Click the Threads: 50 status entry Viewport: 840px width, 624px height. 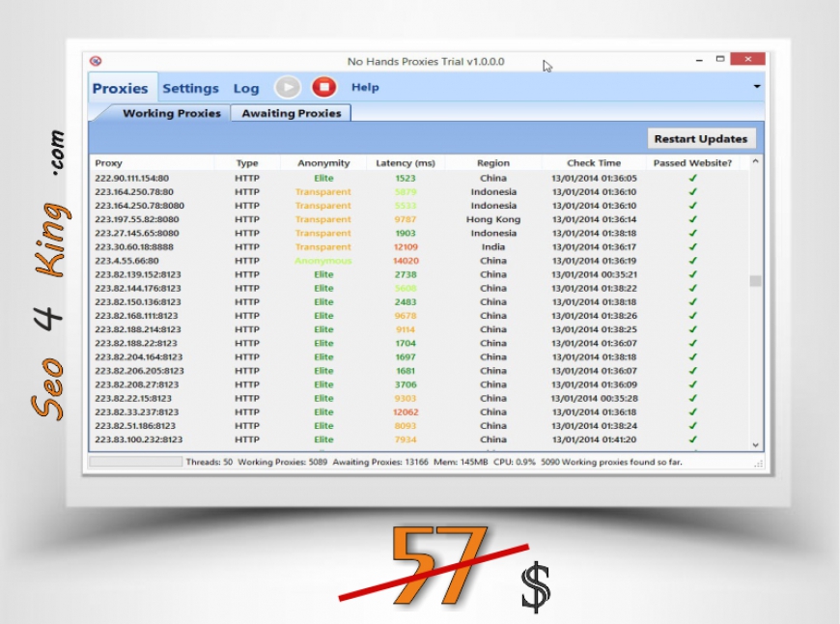click(209, 462)
